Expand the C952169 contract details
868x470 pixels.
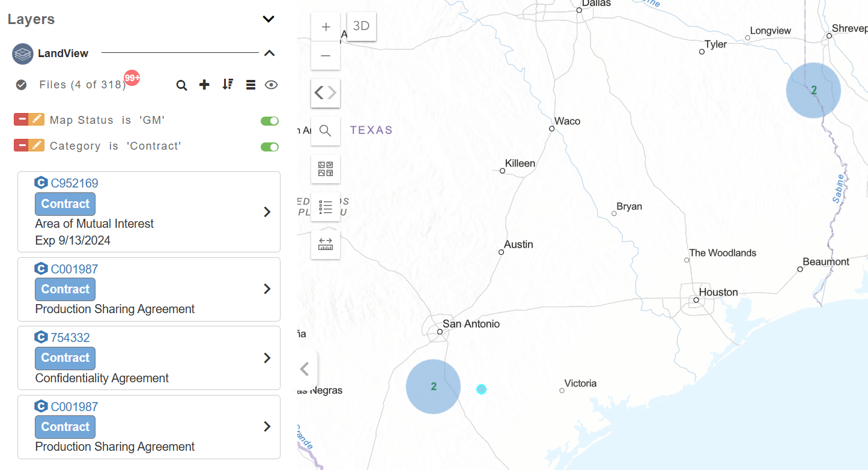267,212
